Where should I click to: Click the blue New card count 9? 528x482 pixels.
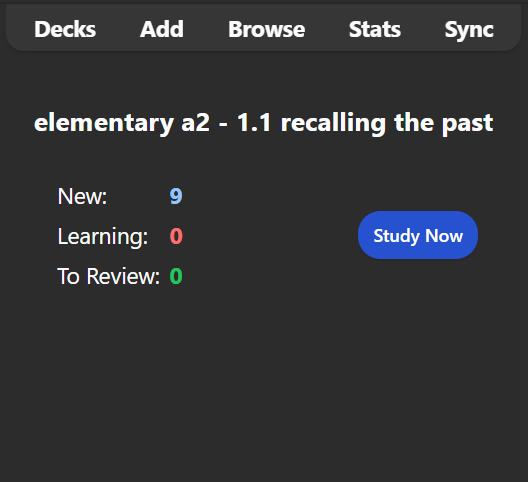pyautogui.click(x=176, y=196)
